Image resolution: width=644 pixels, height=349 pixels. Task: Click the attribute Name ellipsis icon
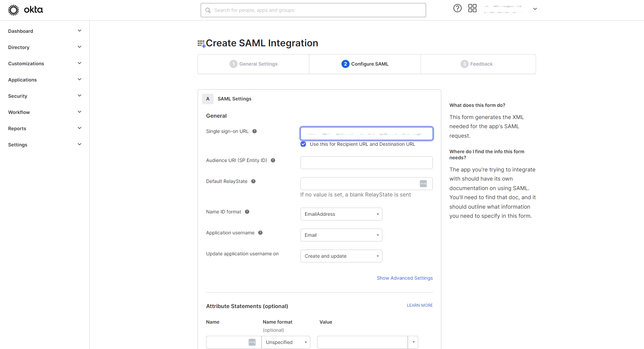click(x=252, y=342)
